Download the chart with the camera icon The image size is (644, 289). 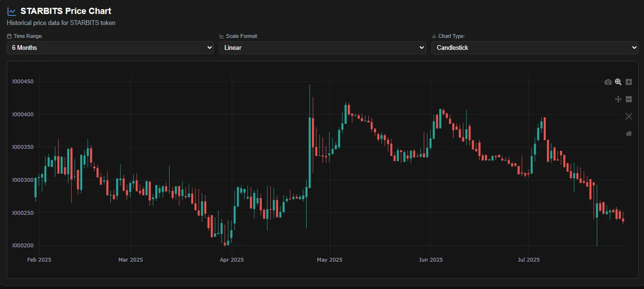[608, 82]
